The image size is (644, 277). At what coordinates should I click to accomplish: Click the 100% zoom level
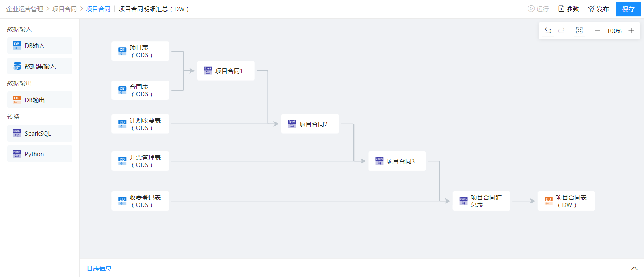[614, 31]
